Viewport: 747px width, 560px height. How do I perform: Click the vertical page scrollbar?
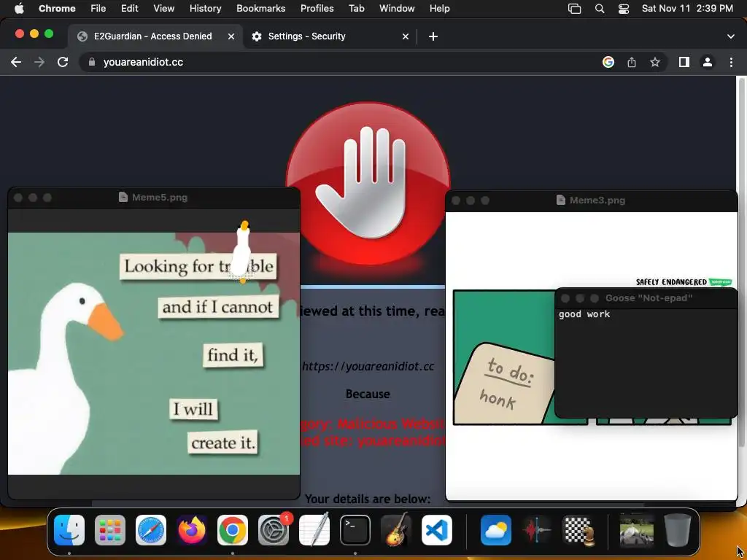pyautogui.click(x=741, y=262)
